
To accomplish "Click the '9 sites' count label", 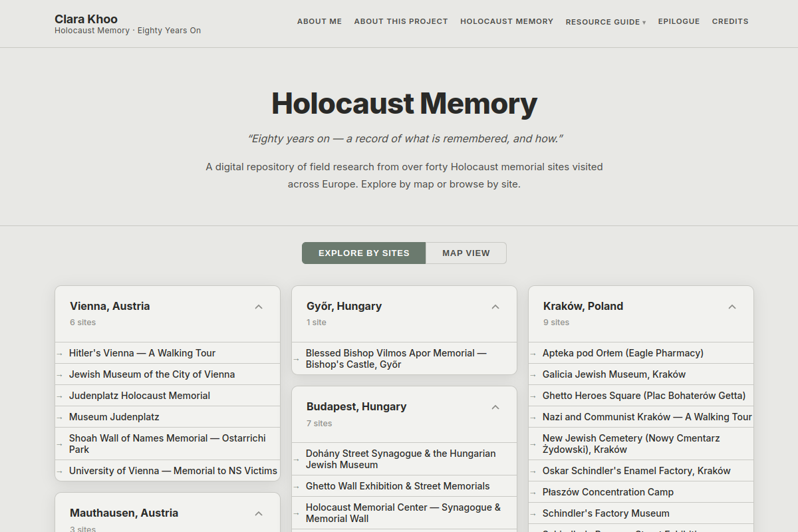I will pyautogui.click(x=556, y=323).
